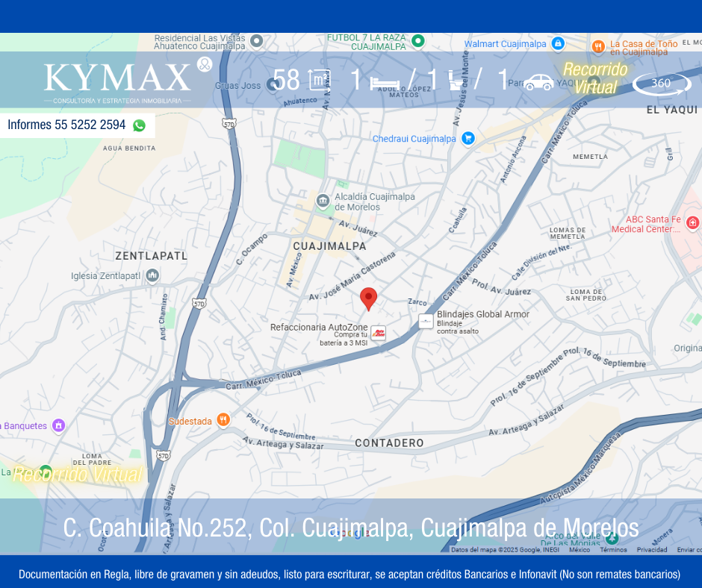The image size is (702, 588).
Task: Click the Iglesia Zentlapatl church marker
Action: (x=152, y=275)
